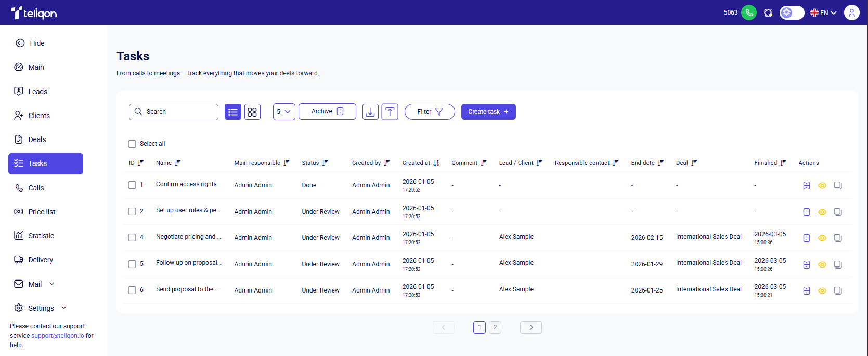Click the upload import icon
This screenshot has width=868, height=356.
(x=390, y=112)
